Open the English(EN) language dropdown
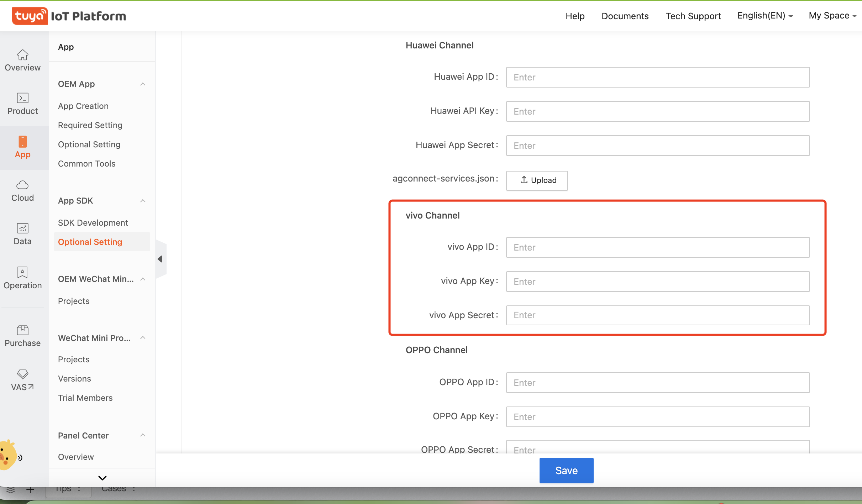Viewport: 862px width, 504px height. click(x=764, y=15)
